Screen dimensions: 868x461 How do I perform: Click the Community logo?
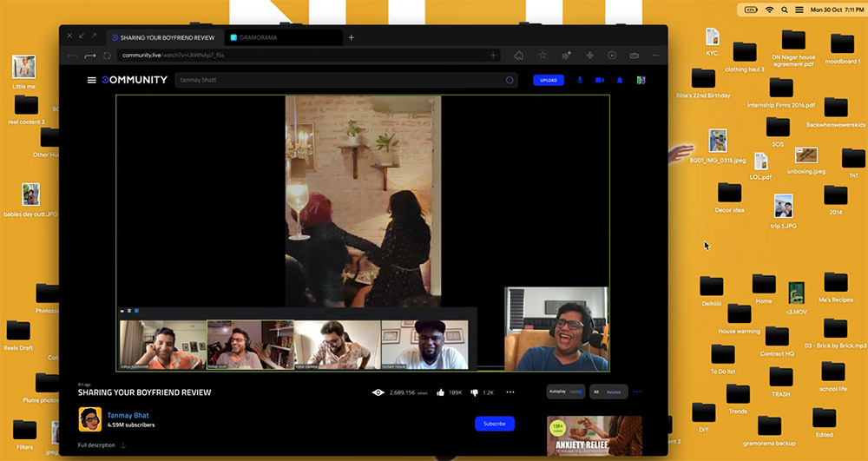click(x=135, y=80)
